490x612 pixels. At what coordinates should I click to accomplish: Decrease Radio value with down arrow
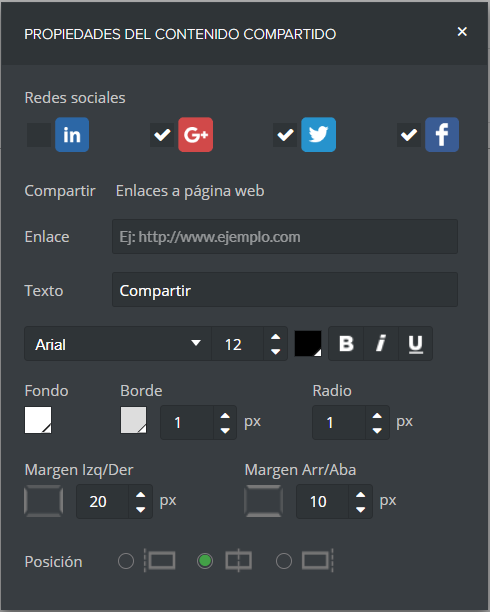click(x=377, y=431)
